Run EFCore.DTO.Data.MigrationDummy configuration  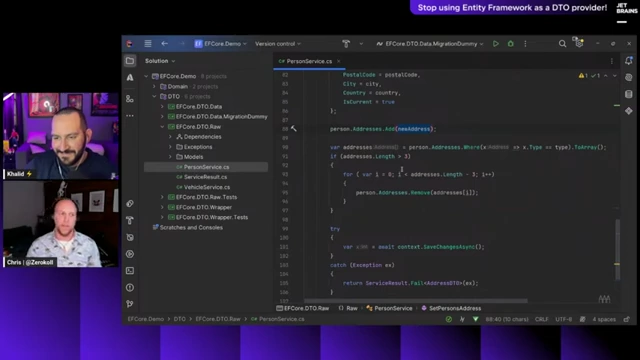(x=496, y=44)
